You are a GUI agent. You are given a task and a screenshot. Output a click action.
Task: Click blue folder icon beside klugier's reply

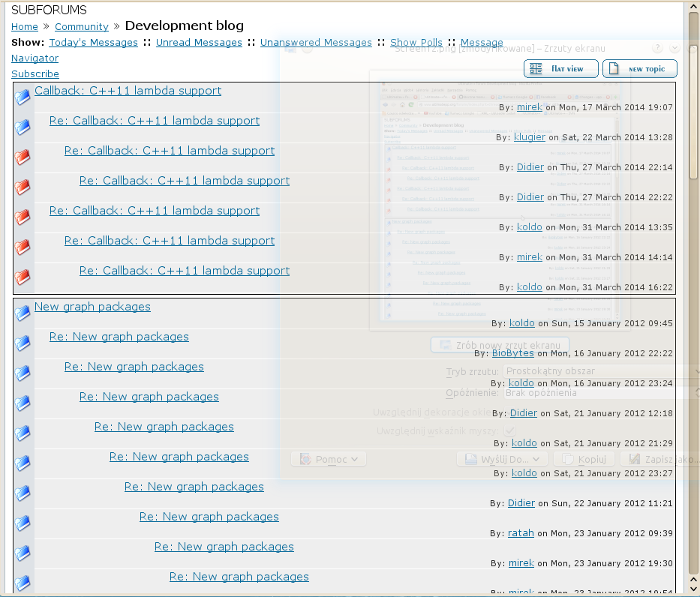23,127
